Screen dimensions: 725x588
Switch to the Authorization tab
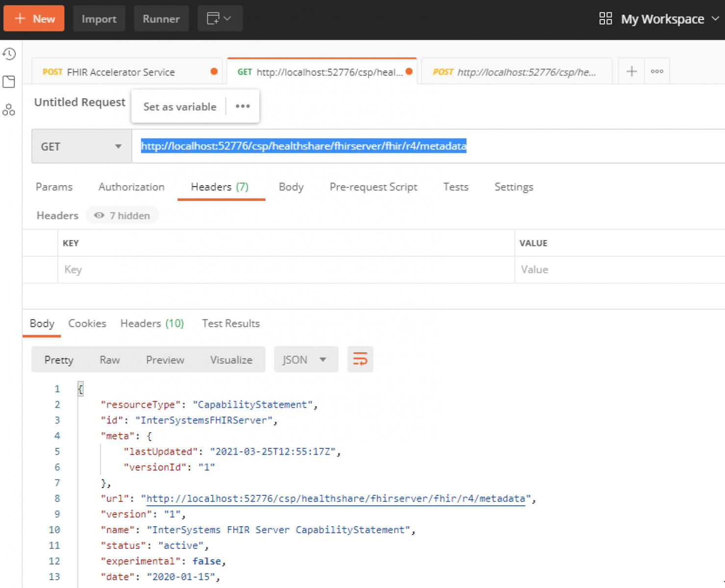pos(131,187)
